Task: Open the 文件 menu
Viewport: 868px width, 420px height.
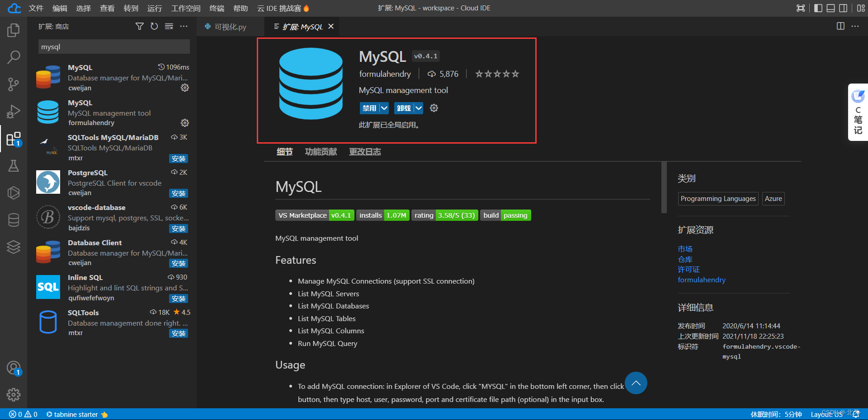Action: [36, 8]
